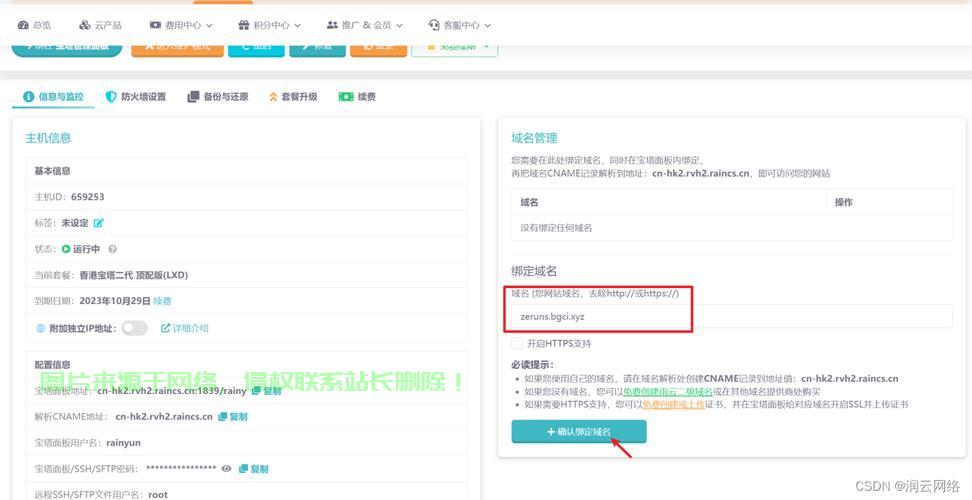Screen dimensions: 972x500
Task: Click the 绑定域名 section heading
Action: pos(534,271)
